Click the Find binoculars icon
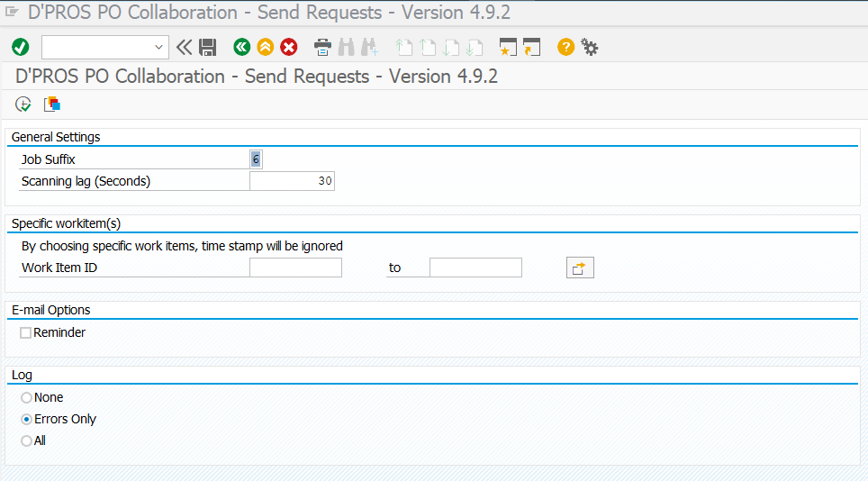This screenshot has width=868, height=481. (x=346, y=47)
